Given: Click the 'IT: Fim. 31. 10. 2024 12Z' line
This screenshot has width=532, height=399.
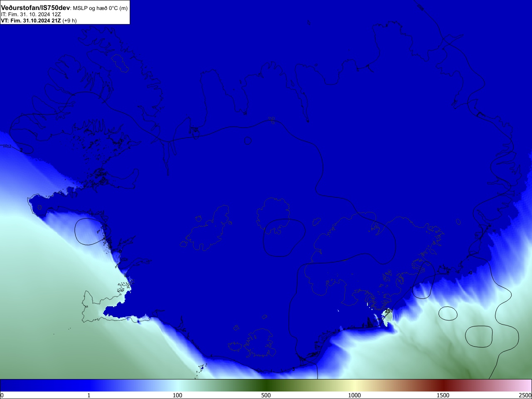Looking at the screenshot, I should click(31, 14).
